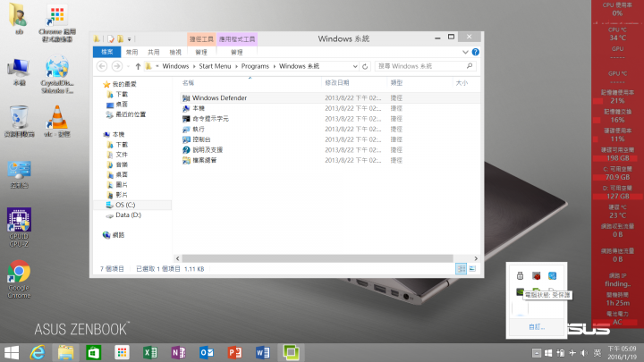Sort by the 名稱 column header

(x=188, y=83)
